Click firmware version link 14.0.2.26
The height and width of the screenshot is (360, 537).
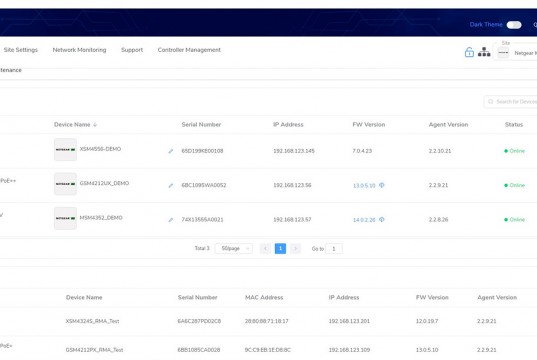click(x=364, y=220)
